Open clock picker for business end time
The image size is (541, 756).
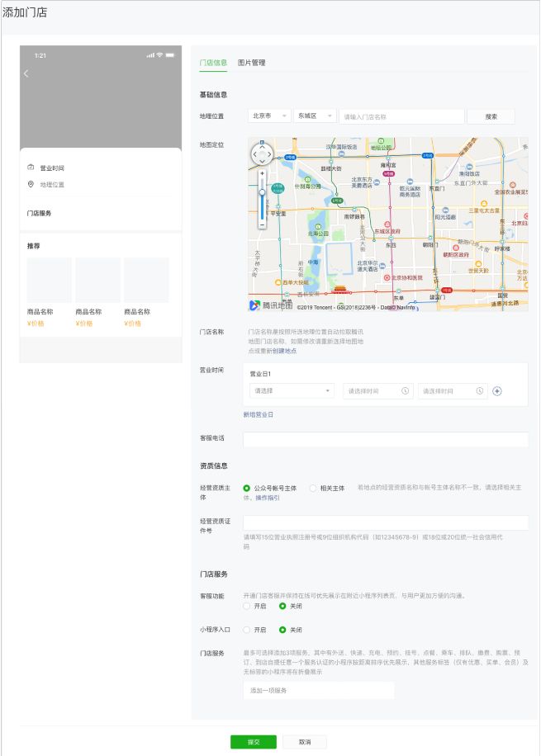480,391
